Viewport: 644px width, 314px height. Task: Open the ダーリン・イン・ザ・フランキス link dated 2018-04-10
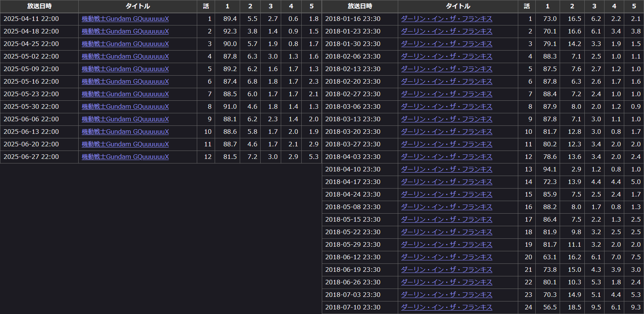pyautogui.click(x=446, y=169)
